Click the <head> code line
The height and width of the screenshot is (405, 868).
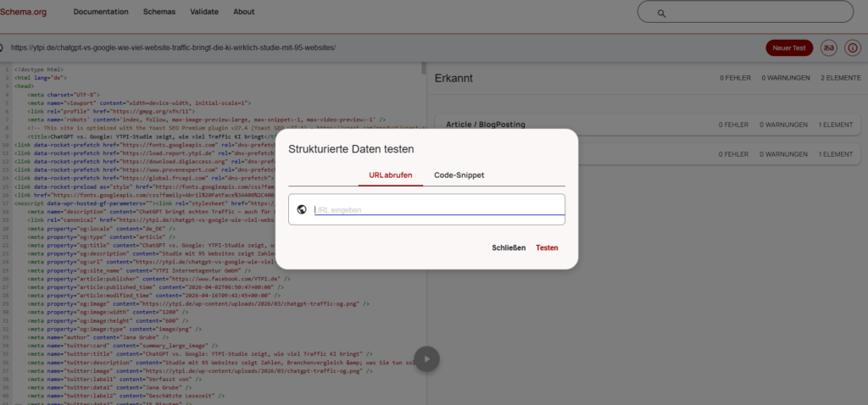[24, 86]
